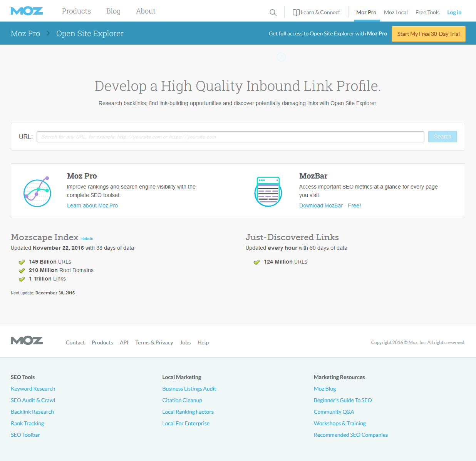Click the 'Marketing Resources' footer heading
This screenshot has width=476, height=461.
coord(339,377)
